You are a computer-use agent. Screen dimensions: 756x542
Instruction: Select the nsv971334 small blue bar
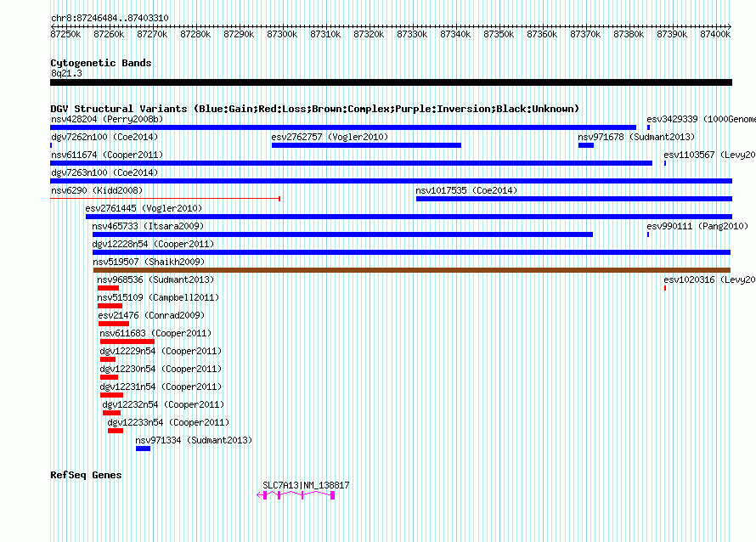(x=144, y=449)
